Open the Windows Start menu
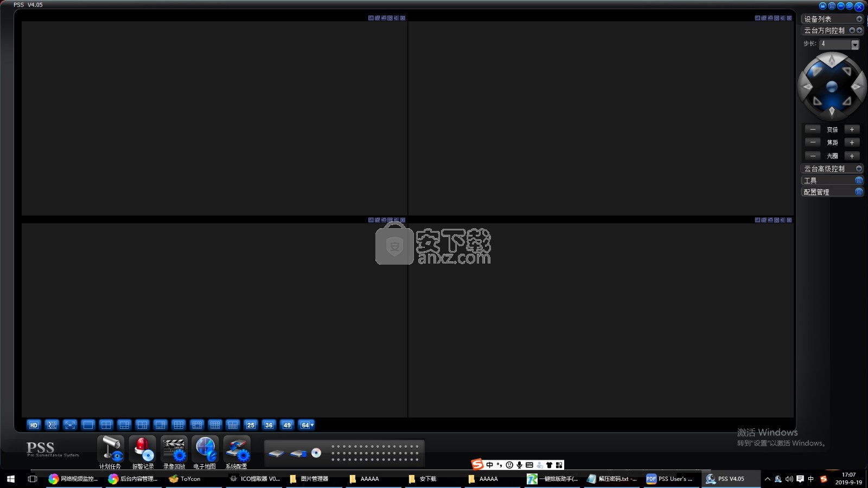This screenshot has height=488, width=868. (11, 479)
